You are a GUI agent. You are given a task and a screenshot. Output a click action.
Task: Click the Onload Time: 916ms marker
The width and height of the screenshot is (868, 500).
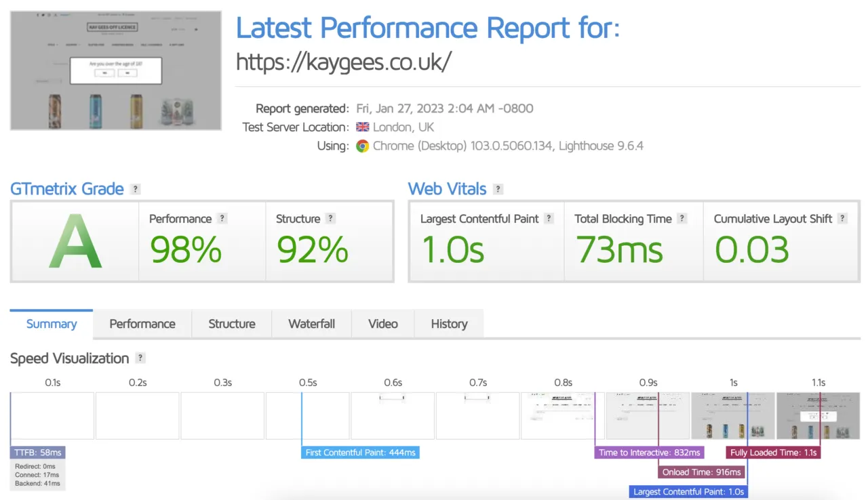[x=702, y=472]
